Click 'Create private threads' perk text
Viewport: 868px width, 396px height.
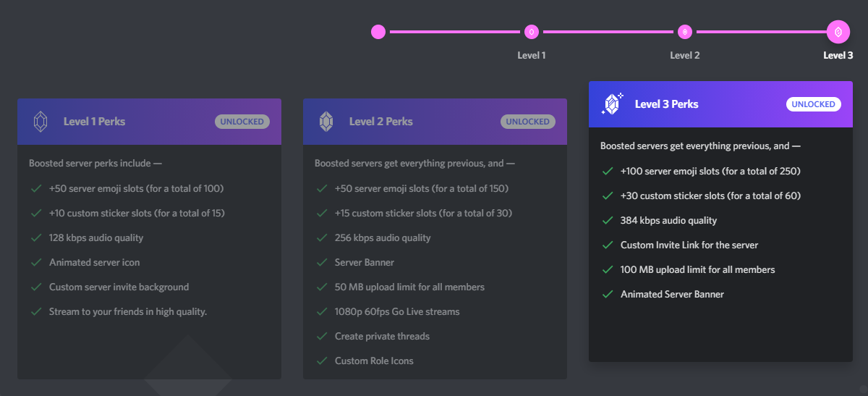click(x=382, y=336)
